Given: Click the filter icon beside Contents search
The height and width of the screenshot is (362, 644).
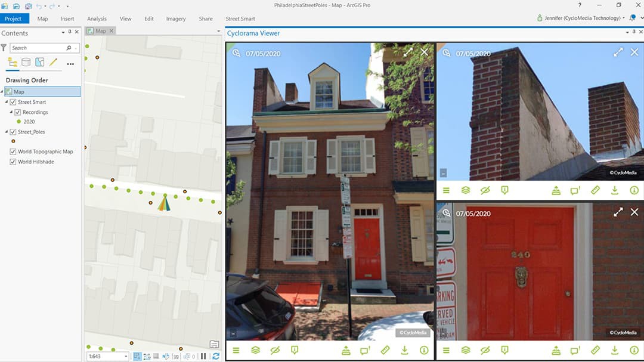Looking at the screenshot, I should 4,48.
